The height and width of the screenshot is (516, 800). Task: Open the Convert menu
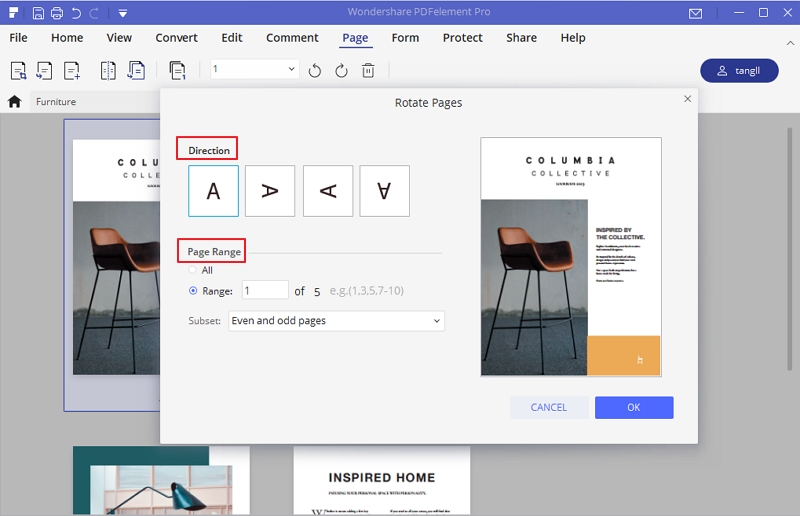pos(176,38)
